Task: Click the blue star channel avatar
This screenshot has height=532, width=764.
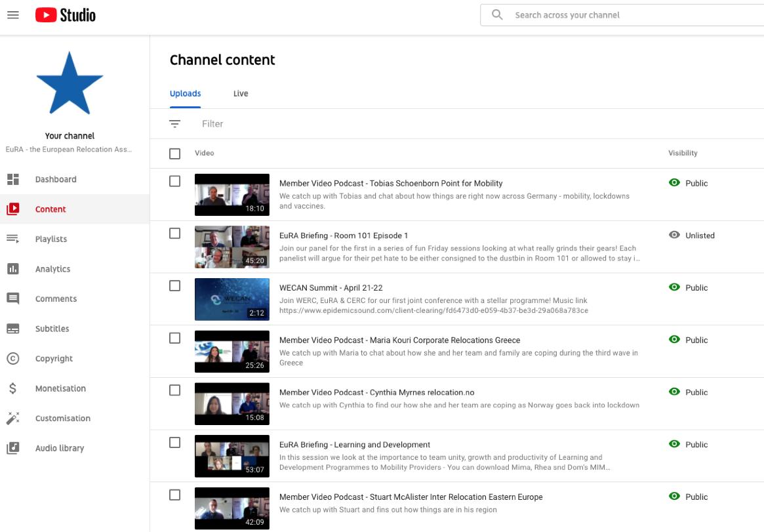Action: click(70, 83)
